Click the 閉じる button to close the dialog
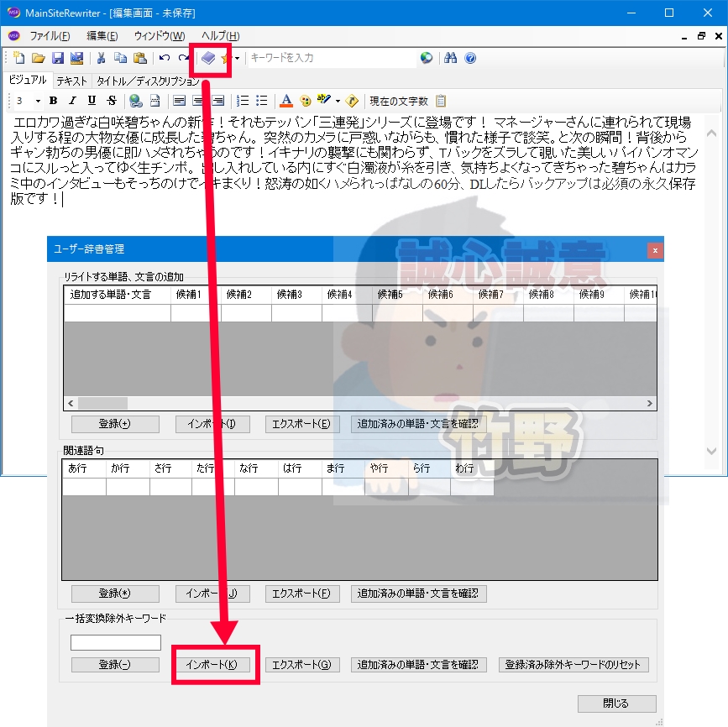Viewport: 728px width, 727px height. point(617,703)
